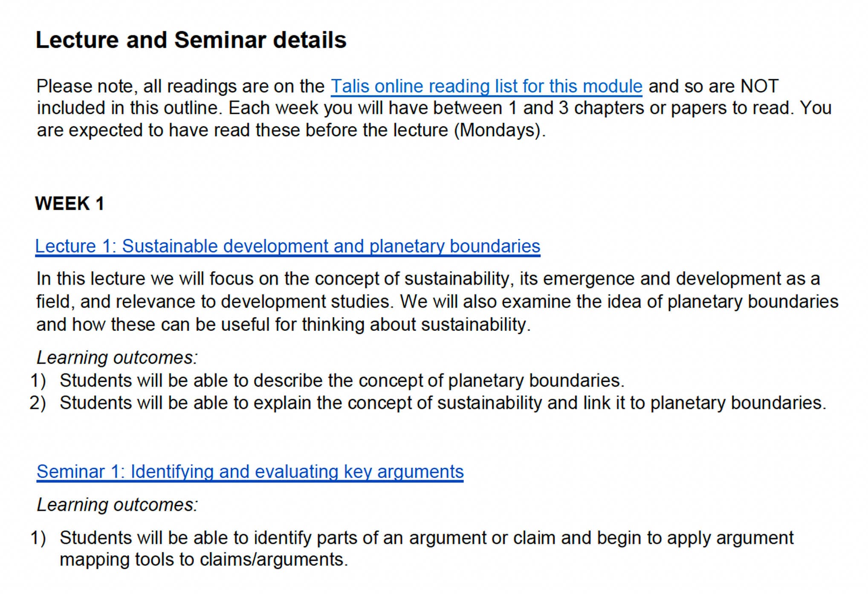Click the word (Mondays) in intro paragraph
Screen dimensions: 868x594
(500, 130)
